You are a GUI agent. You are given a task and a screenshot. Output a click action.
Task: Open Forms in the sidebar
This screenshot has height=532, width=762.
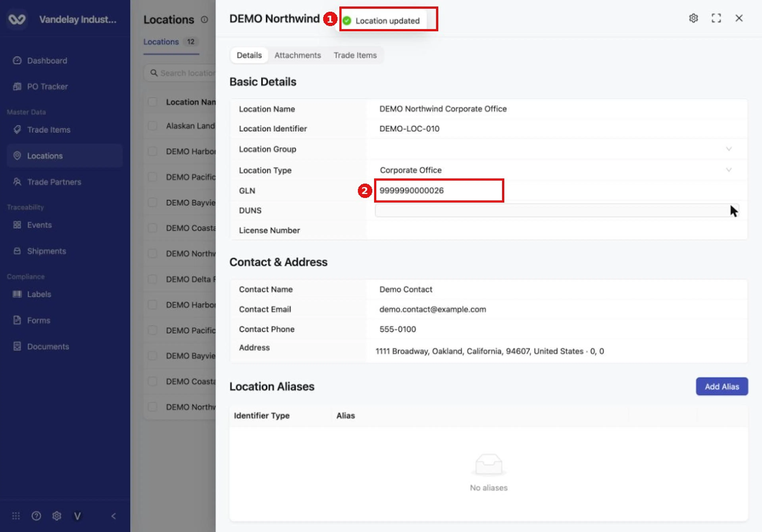click(38, 320)
